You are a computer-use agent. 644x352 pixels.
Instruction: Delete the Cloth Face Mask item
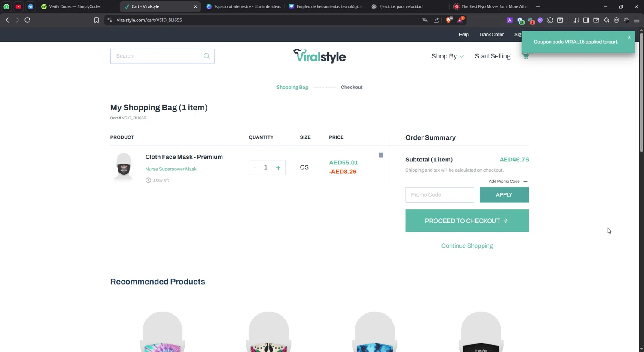coord(381,155)
